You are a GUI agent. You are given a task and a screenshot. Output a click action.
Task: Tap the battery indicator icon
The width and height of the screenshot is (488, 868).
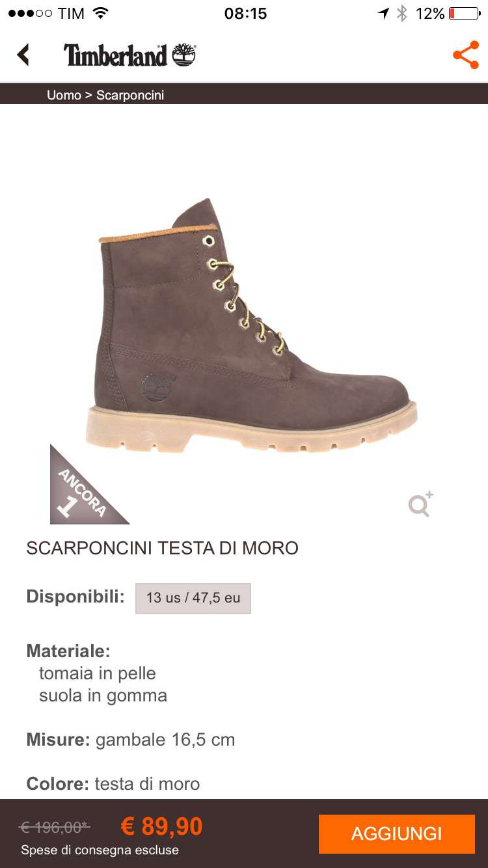click(465, 14)
